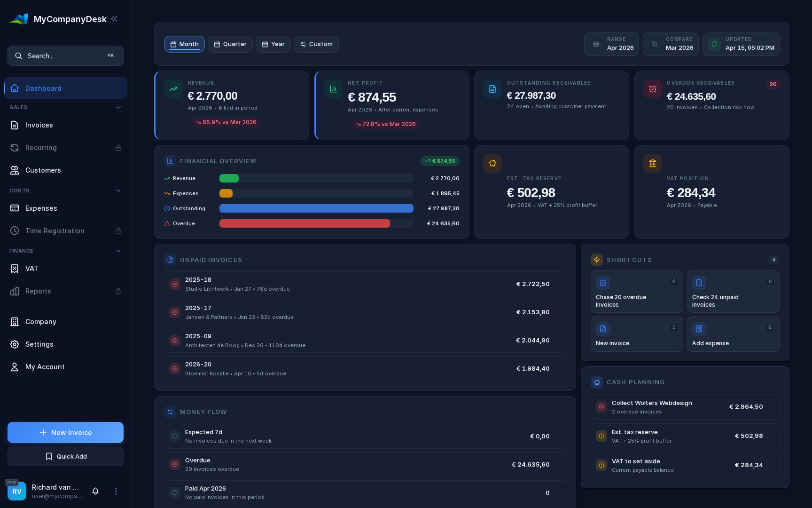Open the three-dot menu beside Richard van ...
Screen dimensions: 812x508
tap(116, 491)
